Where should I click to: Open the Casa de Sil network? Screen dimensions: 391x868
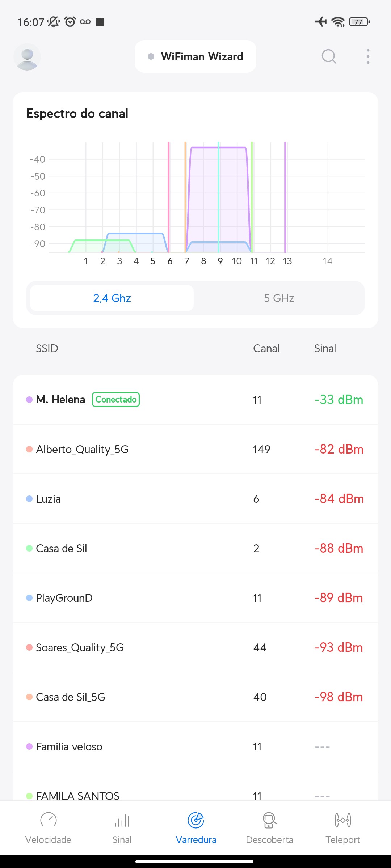[195, 548]
